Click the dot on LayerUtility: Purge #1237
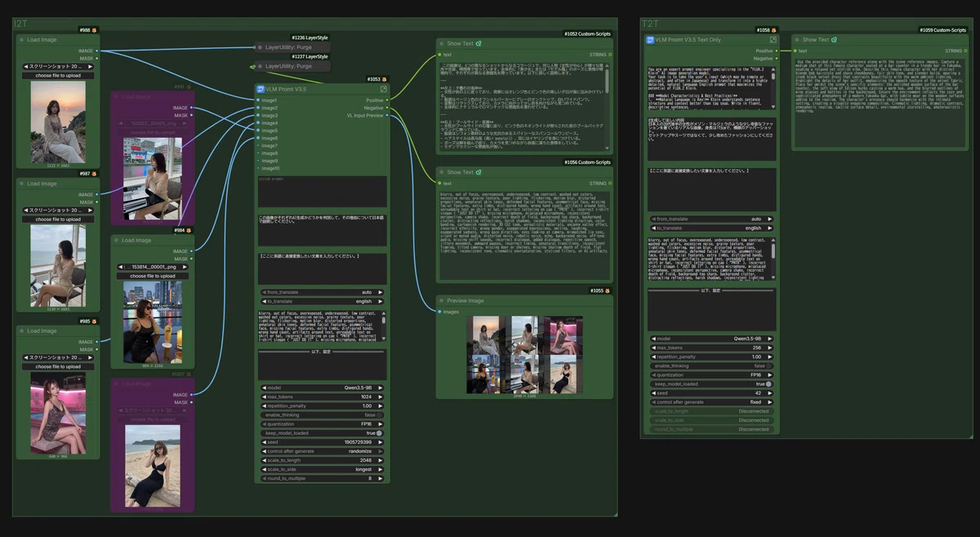980x537 pixels. [x=260, y=66]
